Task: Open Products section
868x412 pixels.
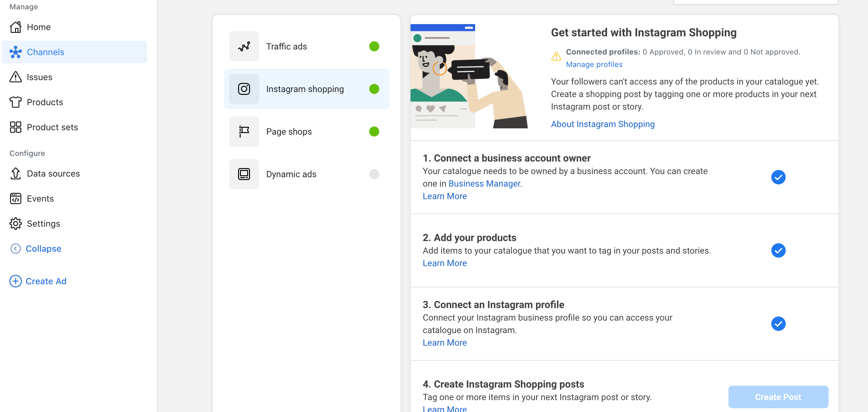Action: 74,102
